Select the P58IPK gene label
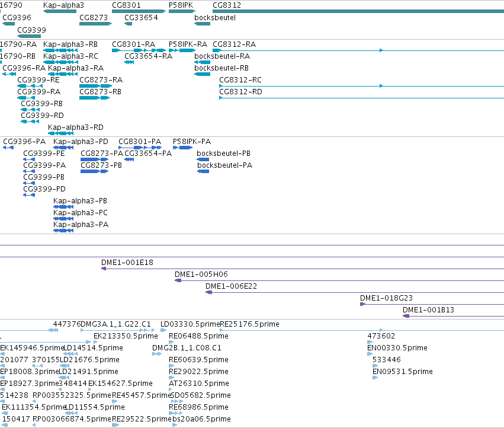 [181, 5]
